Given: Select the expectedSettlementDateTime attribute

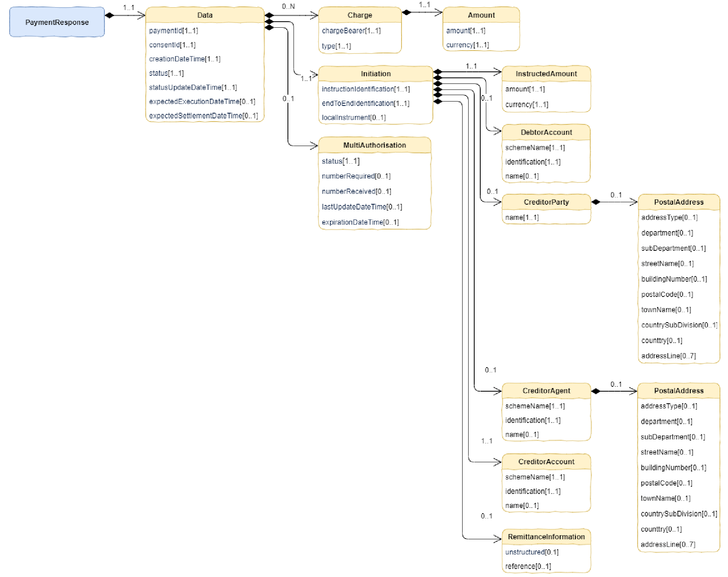Looking at the screenshot, I should click(x=203, y=116).
